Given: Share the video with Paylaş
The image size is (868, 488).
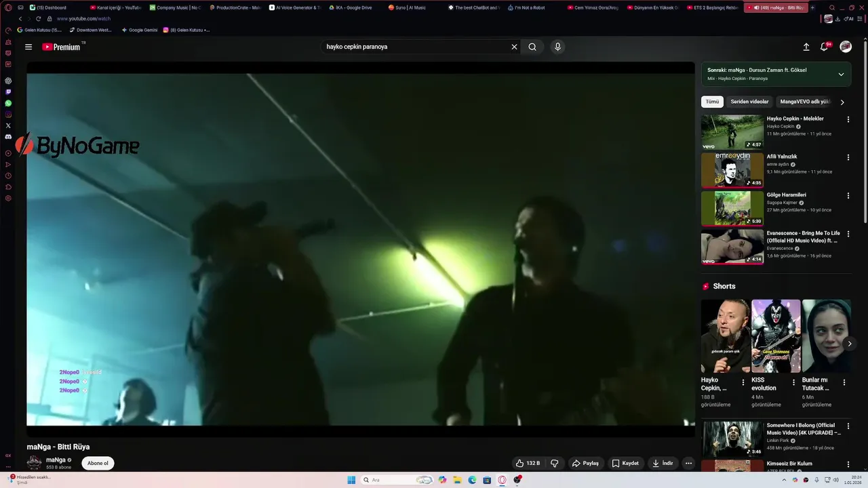Looking at the screenshot, I should coord(585,463).
